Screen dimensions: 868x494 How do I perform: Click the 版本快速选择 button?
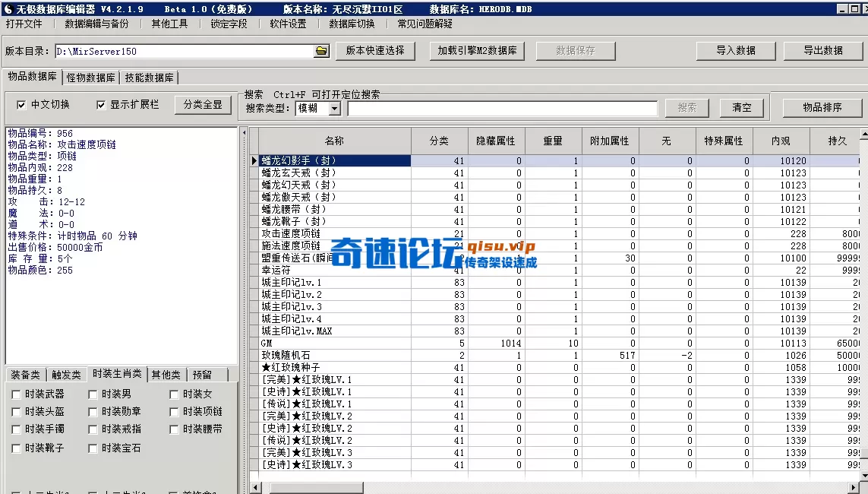click(x=375, y=50)
